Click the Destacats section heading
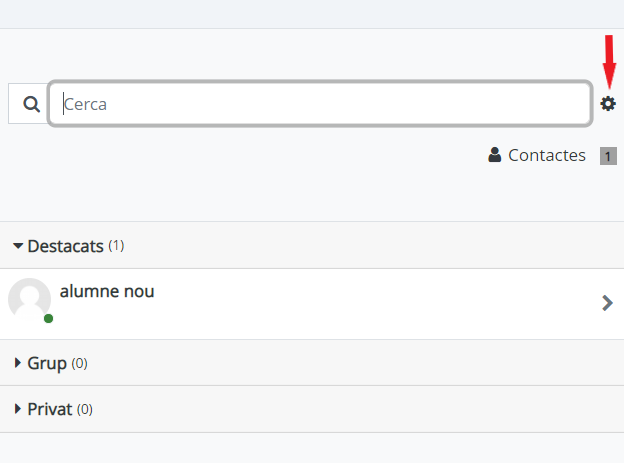624x463 pixels. 65,246
